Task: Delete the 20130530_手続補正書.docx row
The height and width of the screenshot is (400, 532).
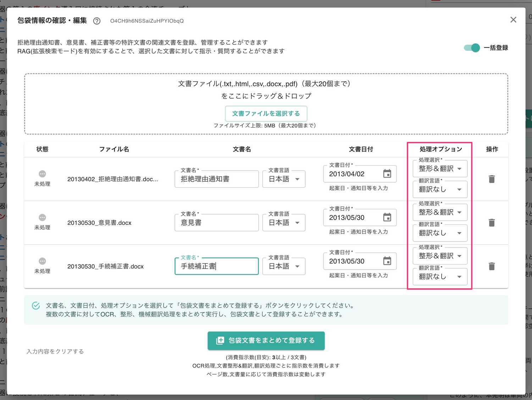Action: coord(492,266)
